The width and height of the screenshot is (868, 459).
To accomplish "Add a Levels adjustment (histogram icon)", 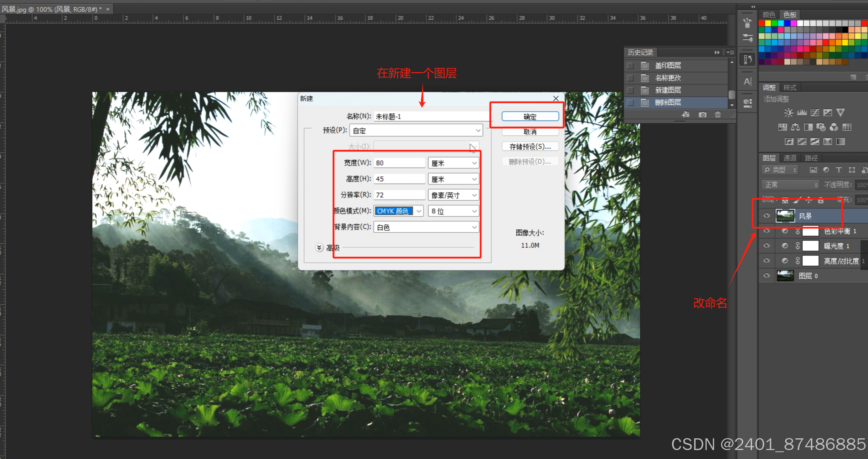I will coord(802,113).
